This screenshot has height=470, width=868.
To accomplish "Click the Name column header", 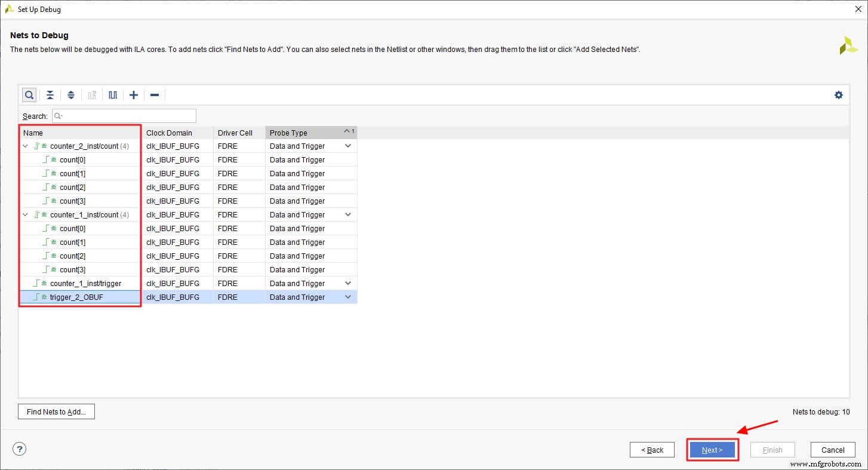I will click(x=33, y=132).
